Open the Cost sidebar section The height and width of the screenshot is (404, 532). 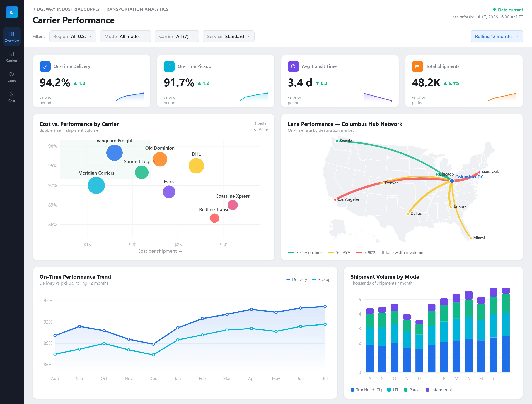(x=12, y=97)
